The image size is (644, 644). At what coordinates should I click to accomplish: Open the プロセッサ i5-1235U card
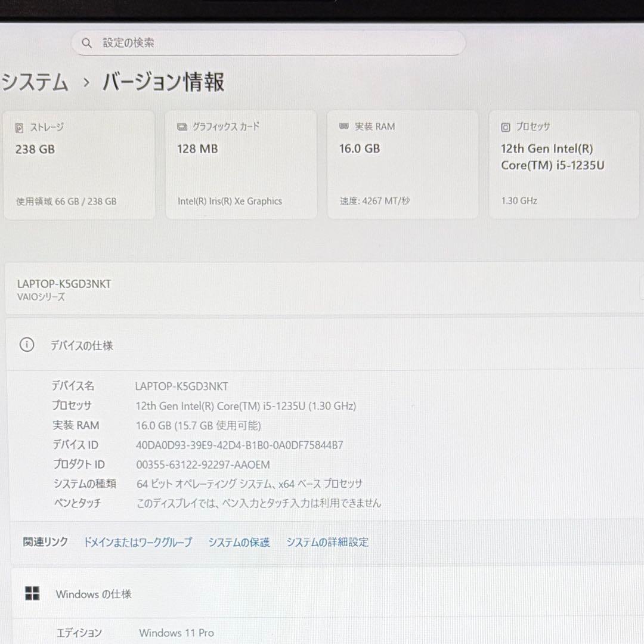[x=564, y=165]
